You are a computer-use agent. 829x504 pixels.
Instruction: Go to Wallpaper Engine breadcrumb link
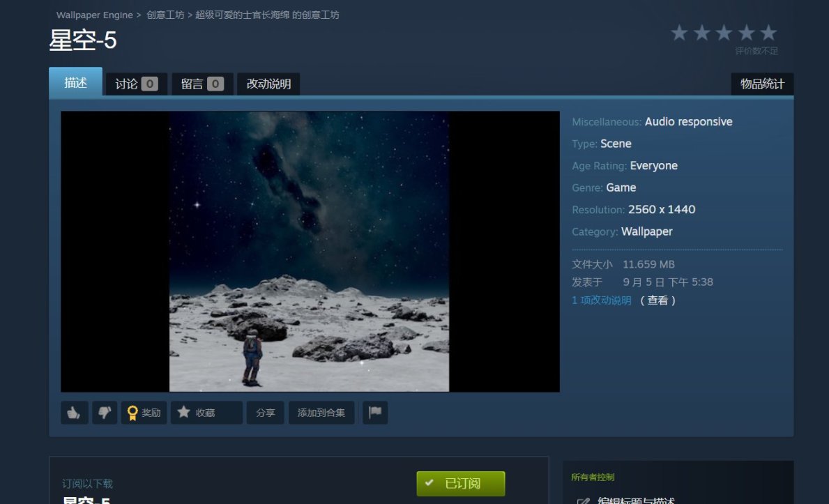pyautogui.click(x=95, y=15)
